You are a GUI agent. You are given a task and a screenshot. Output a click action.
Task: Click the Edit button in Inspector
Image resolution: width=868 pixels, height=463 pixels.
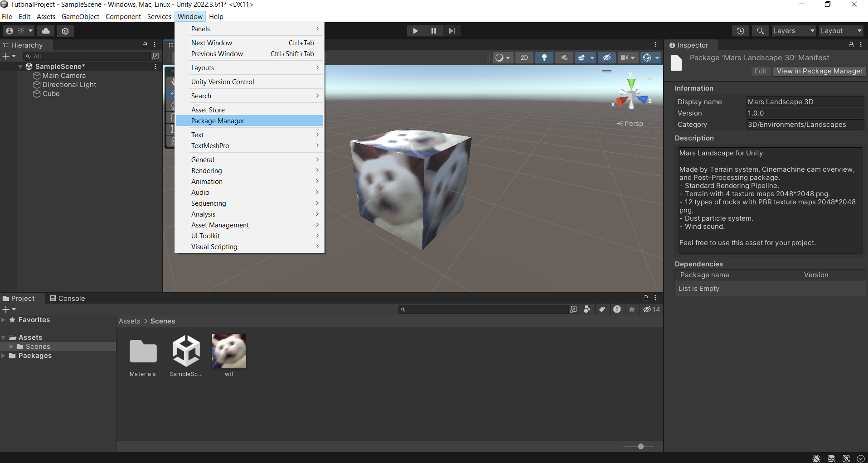[x=761, y=71]
